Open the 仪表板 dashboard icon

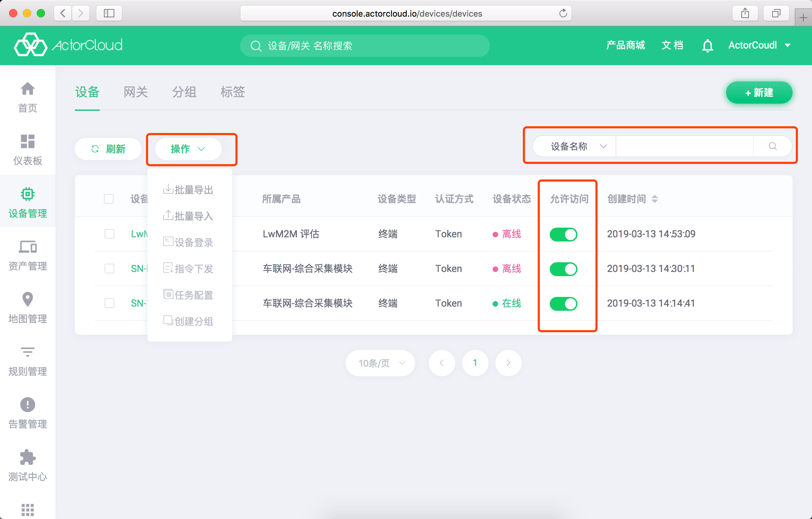27,141
